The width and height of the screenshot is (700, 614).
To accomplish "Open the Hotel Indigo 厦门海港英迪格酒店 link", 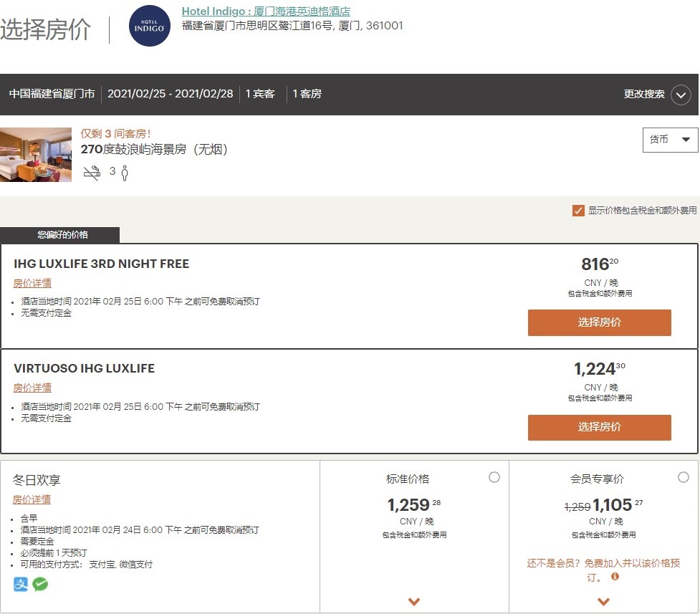I will [266, 11].
